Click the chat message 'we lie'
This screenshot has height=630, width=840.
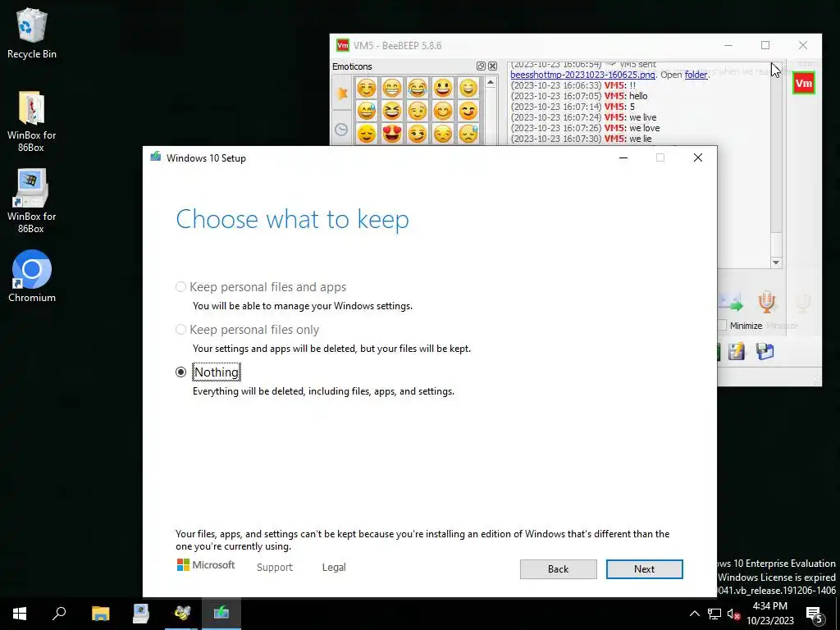(x=641, y=139)
